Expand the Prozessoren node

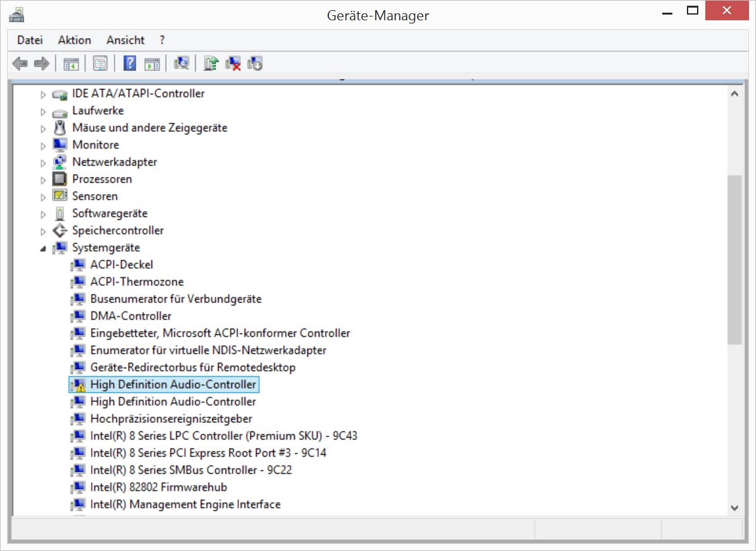pyautogui.click(x=43, y=180)
